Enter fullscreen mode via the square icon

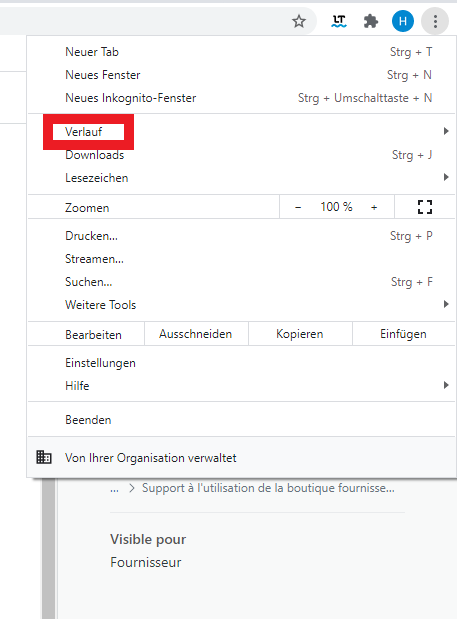(x=425, y=206)
